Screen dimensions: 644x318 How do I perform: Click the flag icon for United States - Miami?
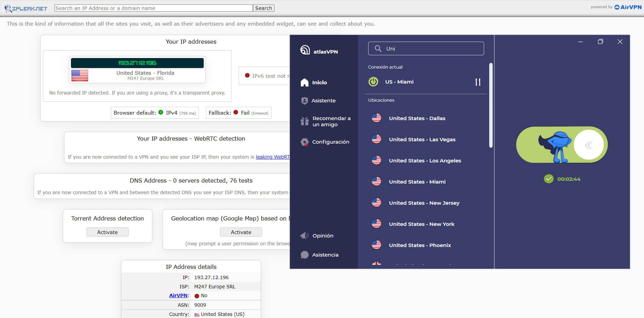tap(376, 182)
